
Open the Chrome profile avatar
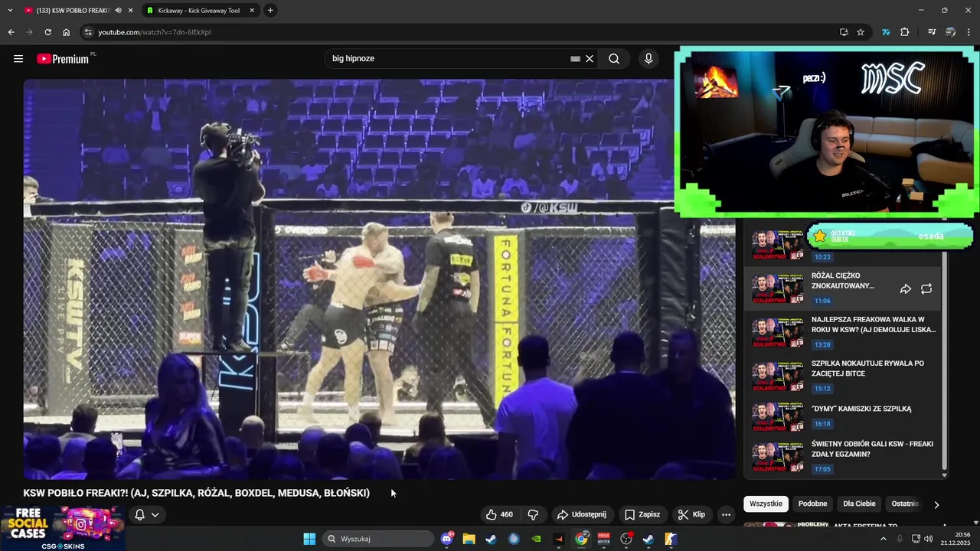point(950,32)
